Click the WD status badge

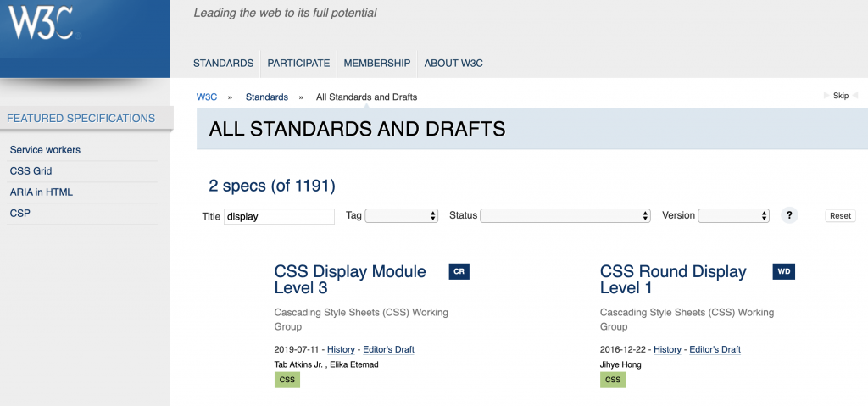784,271
